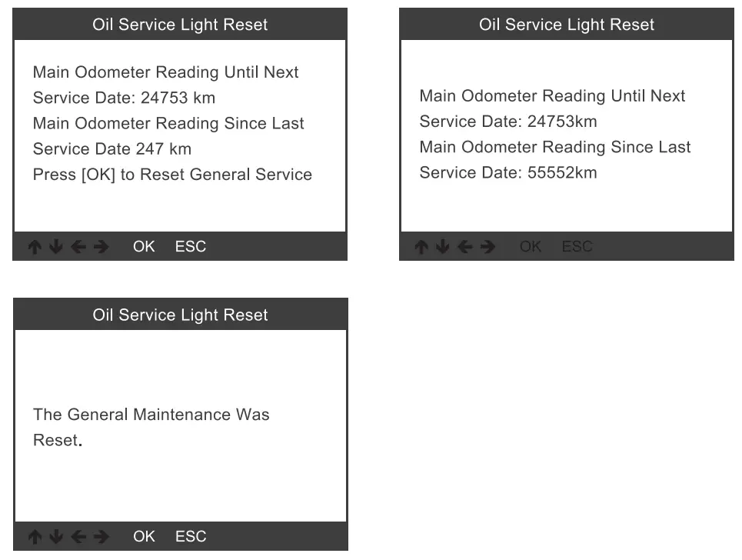Click 'The General Maintenance Was Reset' message
The height and width of the screenshot is (560, 742).
pos(151,427)
